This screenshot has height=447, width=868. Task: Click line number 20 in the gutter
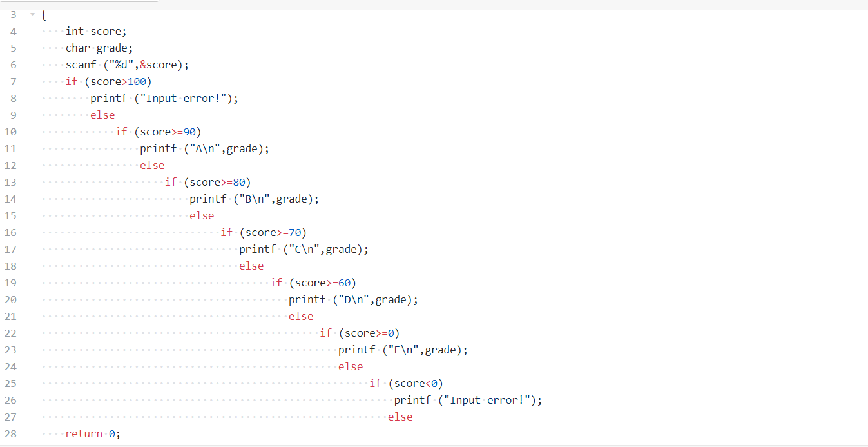10,299
